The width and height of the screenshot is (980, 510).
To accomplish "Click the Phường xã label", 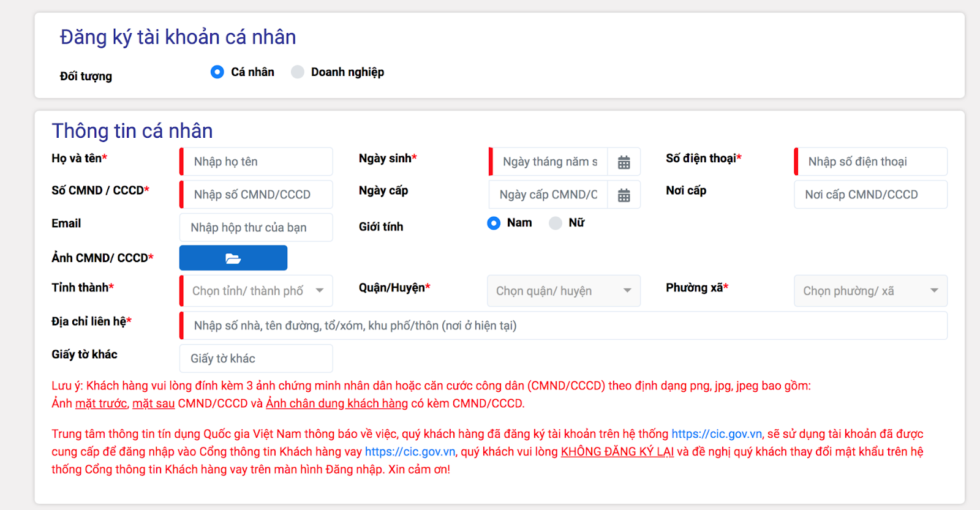I will tap(697, 288).
